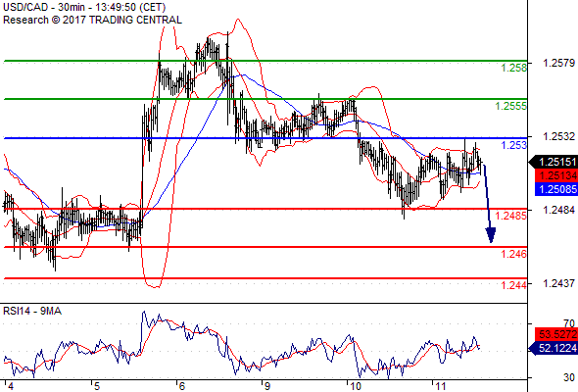Click the 1.2437 price axis value
The height and width of the screenshot is (392, 578).
(x=558, y=283)
